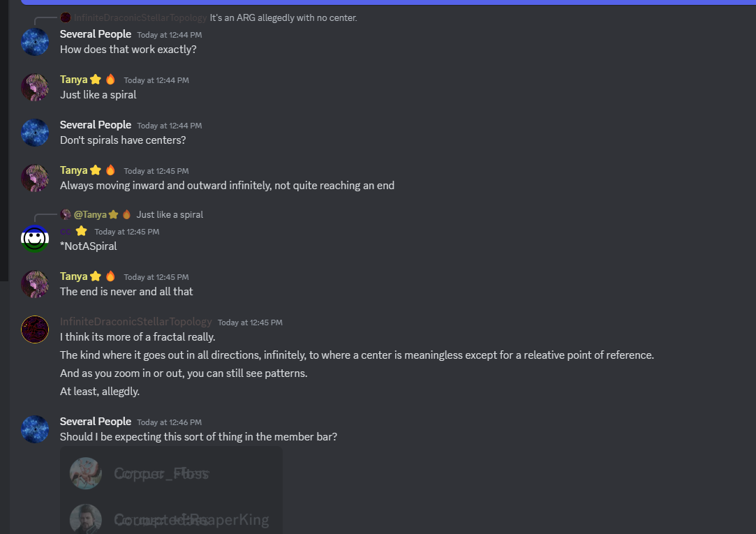Viewport: 756px width, 534px height.
Task: Click the star badge beside the cc username
Action: tap(82, 231)
